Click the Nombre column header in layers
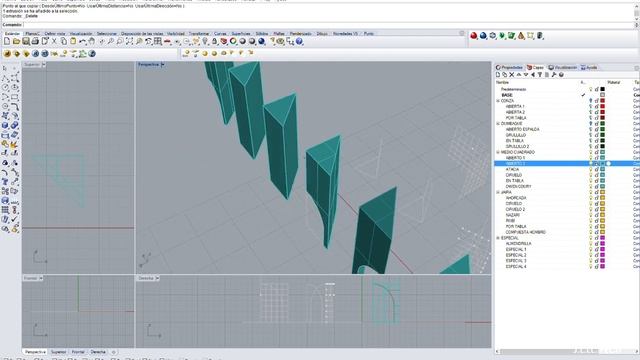The width and height of the screenshot is (640, 360). (502, 82)
